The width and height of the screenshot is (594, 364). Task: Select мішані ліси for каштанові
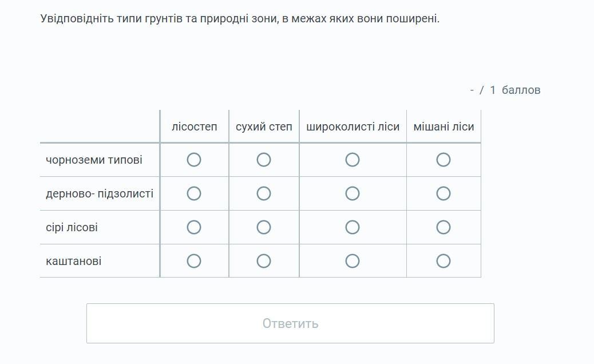tap(443, 261)
